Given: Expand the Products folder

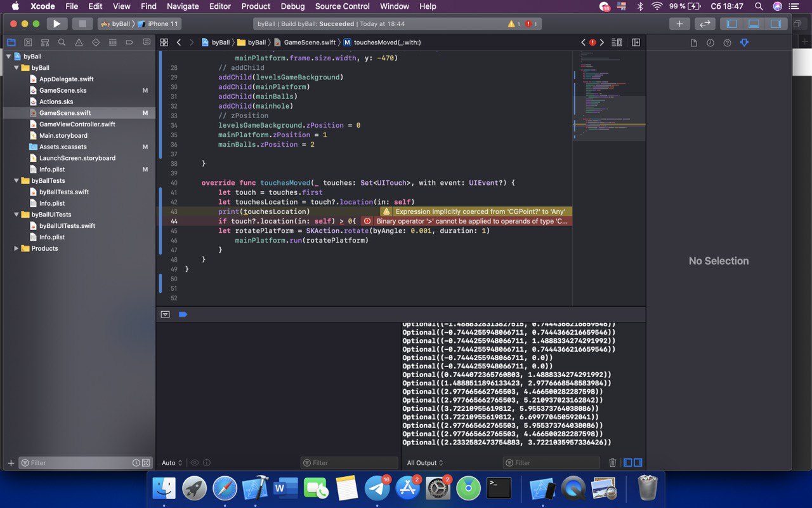Looking at the screenshot, I should pos(16,248).
